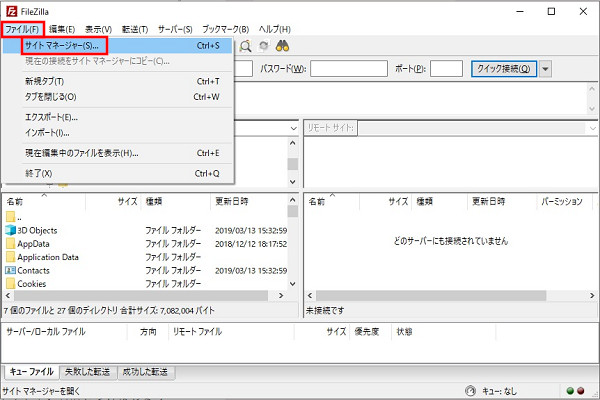Select the Cookies folder row
The width and height of the screenshot is (600, 400).
(146, 284)
